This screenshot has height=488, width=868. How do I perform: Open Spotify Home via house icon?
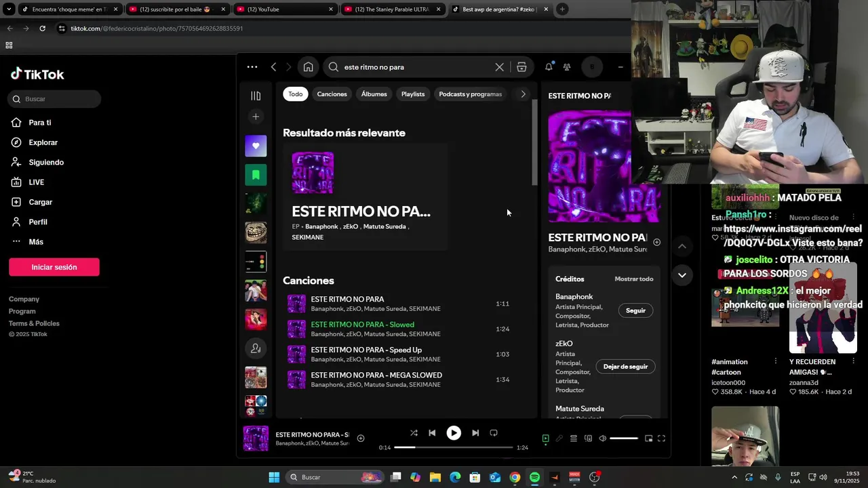click(x=308, y=67)
